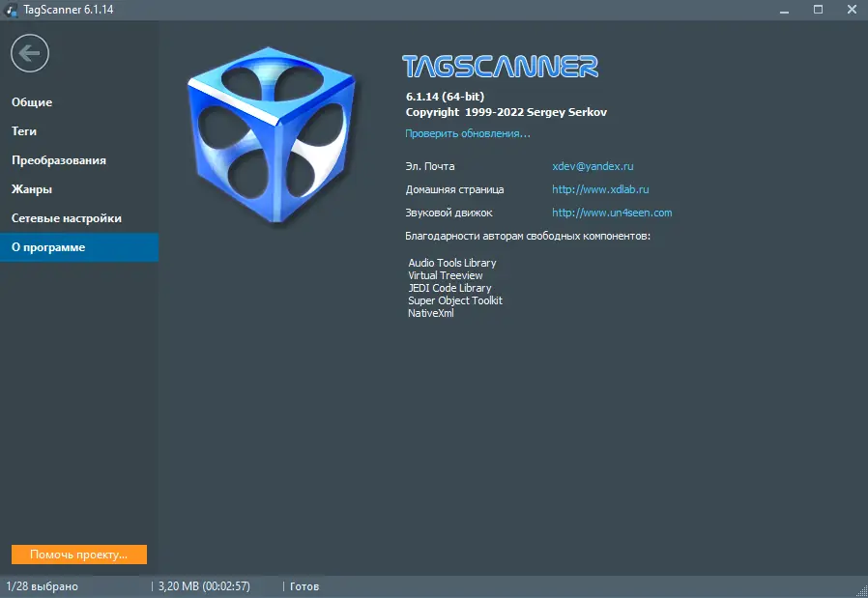868x598 pixels.
Task: Select the О программе section
Action: 79,247
